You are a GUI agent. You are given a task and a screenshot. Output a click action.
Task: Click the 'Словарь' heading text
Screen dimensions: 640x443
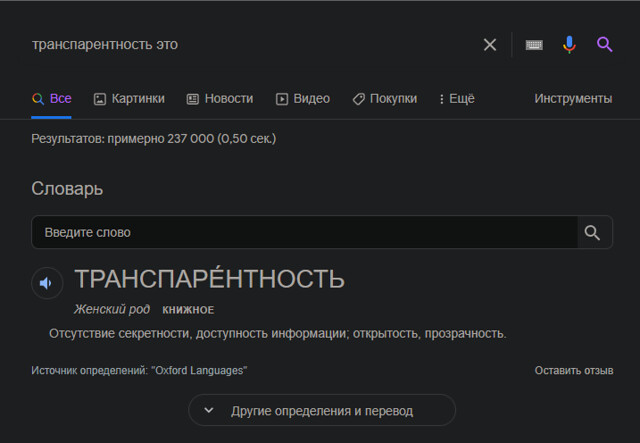coord(67,189)
